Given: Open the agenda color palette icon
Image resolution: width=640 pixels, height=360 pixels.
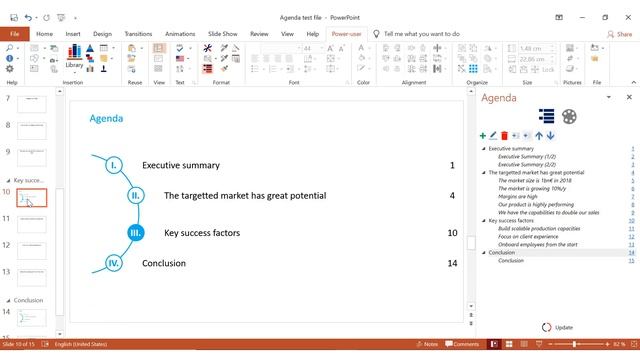Looking at the screenshot, I should (x=569, y=116).
